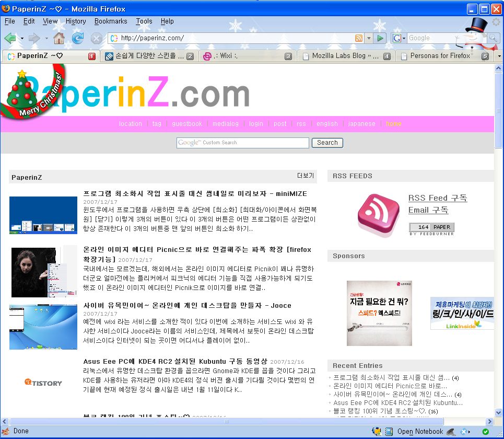The image size is (504, 439).
Task: Switch to the Mozilla Labs Blog tab
Action: pos(346,56)
